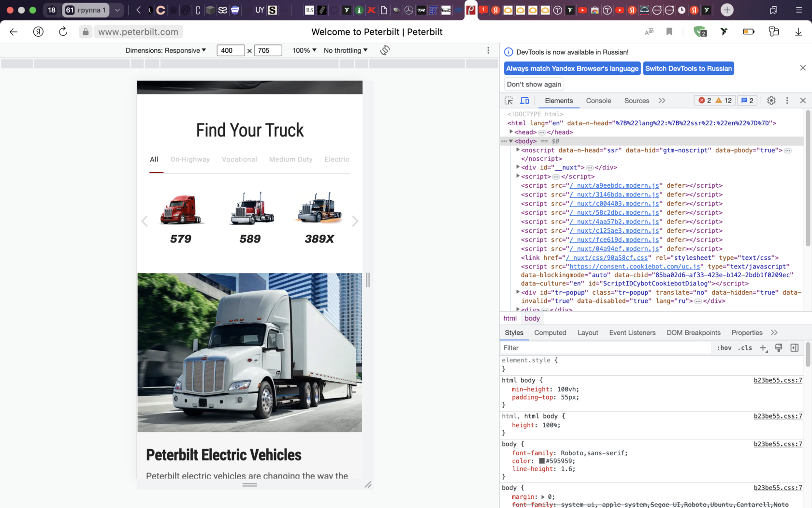
Task: Click the viewport width input field
Action: pos(231,50)
